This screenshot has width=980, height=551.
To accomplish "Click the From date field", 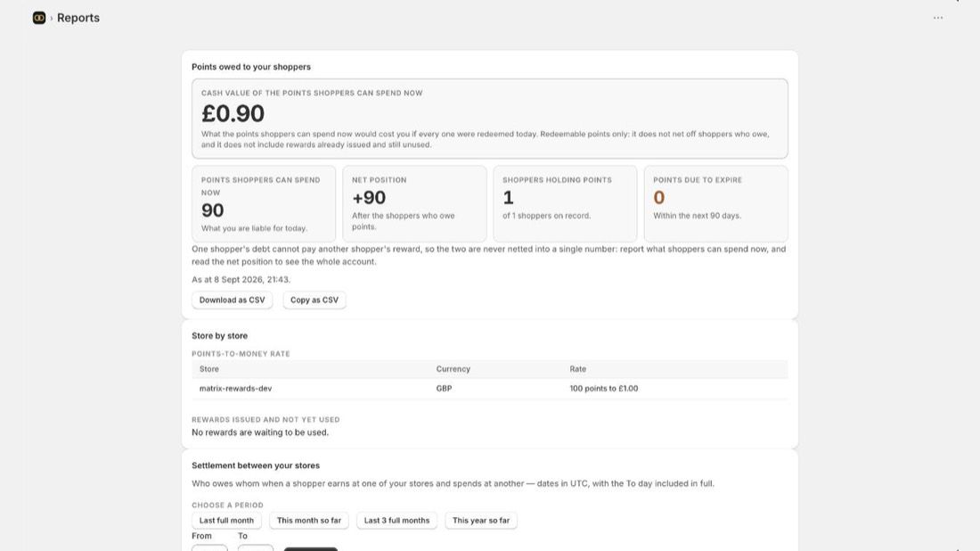I will pos(209,547).
